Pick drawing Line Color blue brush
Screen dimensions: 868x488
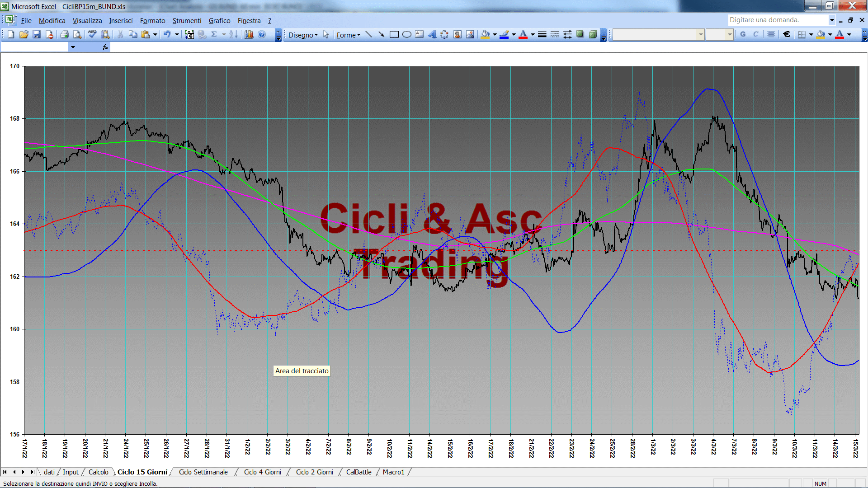click(x=504, y=34)
